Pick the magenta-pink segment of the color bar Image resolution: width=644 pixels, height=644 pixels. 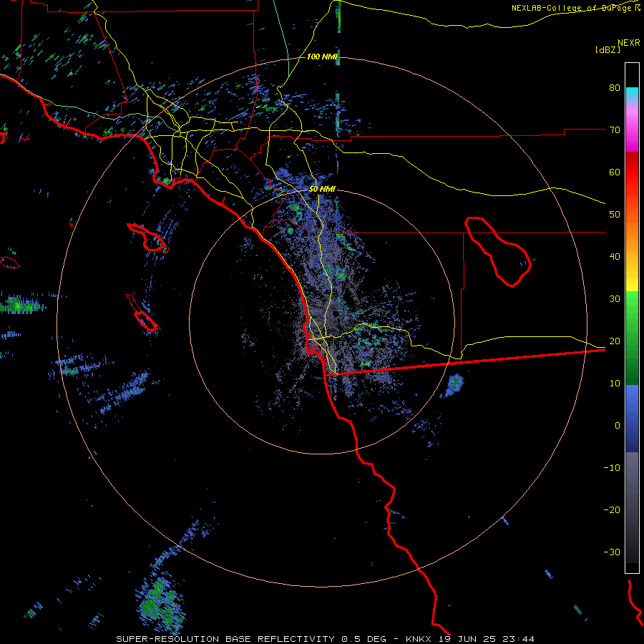(x=632, y=127)
